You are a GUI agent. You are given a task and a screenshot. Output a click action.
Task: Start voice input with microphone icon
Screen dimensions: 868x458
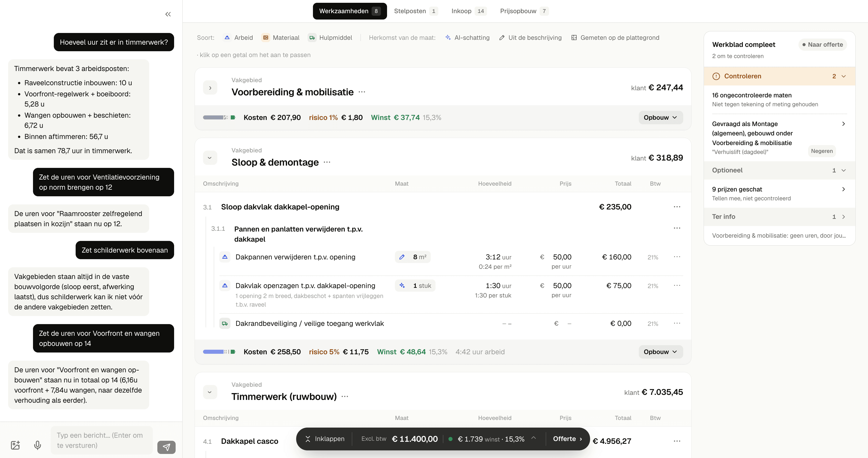coord(38,445)
